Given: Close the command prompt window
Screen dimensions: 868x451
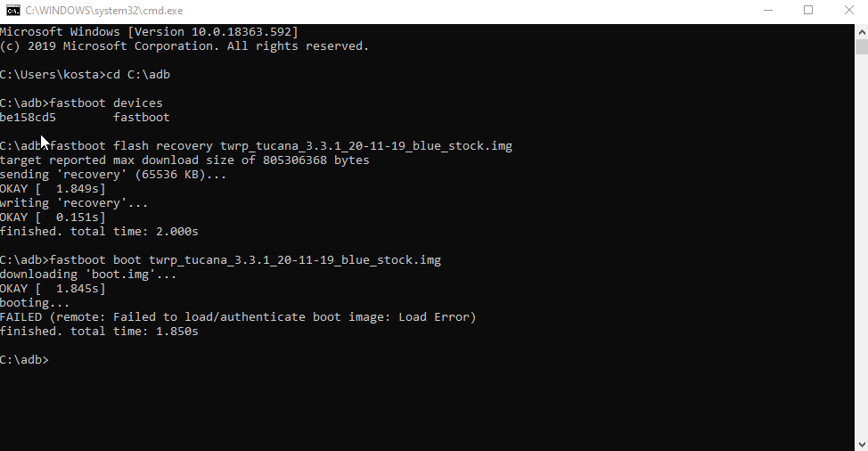Looking at the screenshot, I should tap(848, 10).
